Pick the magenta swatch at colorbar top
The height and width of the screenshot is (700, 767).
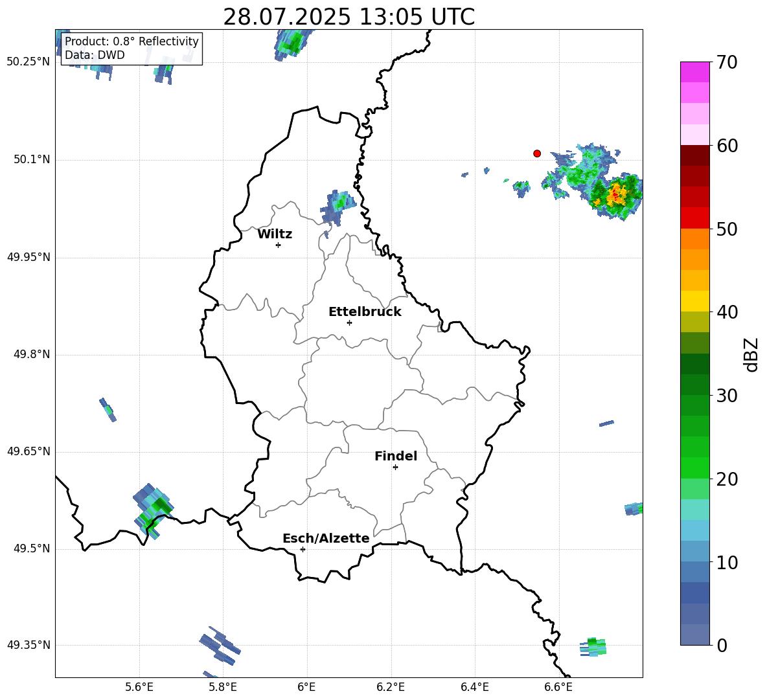(x=694, y=72)
